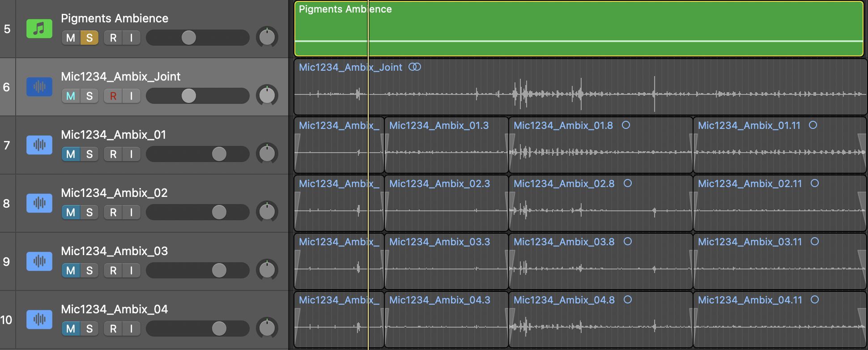Toggle mute on Mic1234_Ambix_Joint track
868x350 pixels.
pos(71,96)
